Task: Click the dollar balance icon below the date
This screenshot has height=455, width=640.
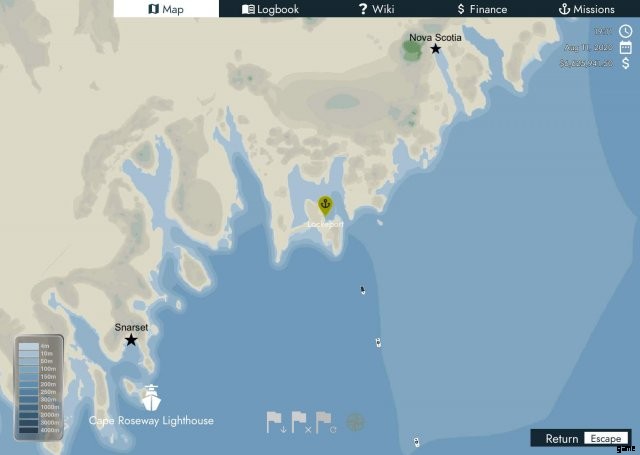Action: (x=626, y=63)
